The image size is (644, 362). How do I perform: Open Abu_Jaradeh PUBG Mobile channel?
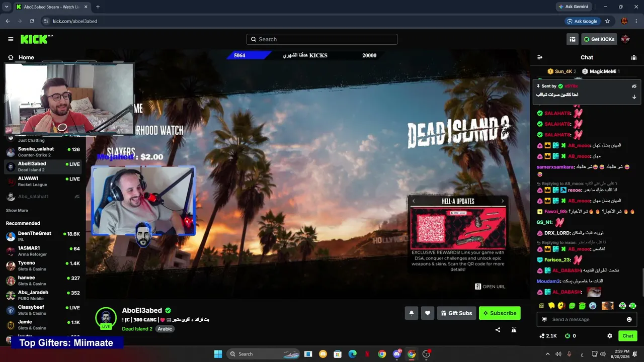click(x=43, y=295)
